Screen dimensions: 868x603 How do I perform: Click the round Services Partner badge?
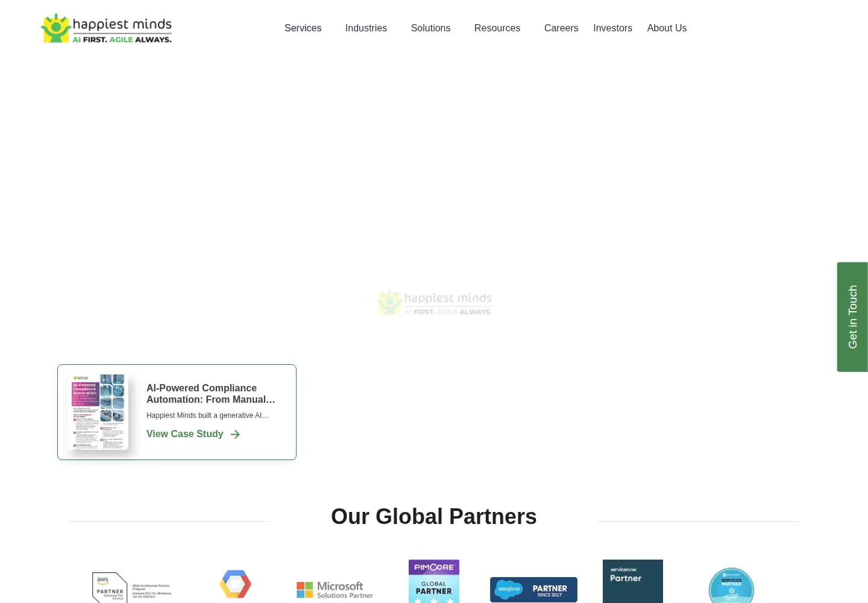tap(731, 585)
